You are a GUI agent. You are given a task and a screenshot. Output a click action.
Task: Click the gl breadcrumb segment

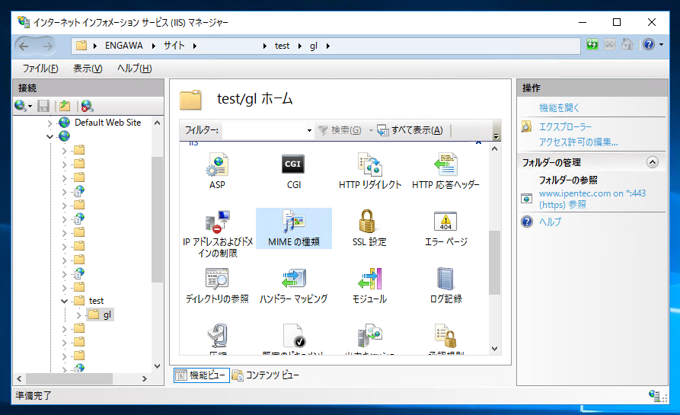pos(314,46)
